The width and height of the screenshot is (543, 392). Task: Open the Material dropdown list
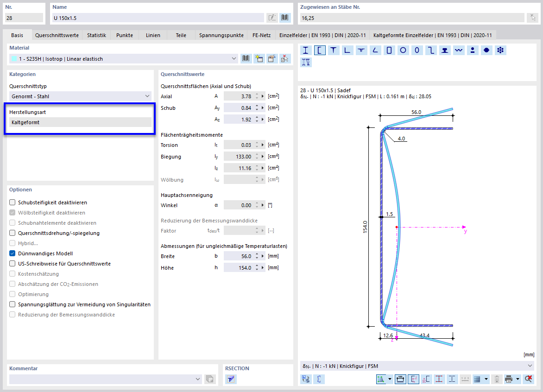click(234, 58)
